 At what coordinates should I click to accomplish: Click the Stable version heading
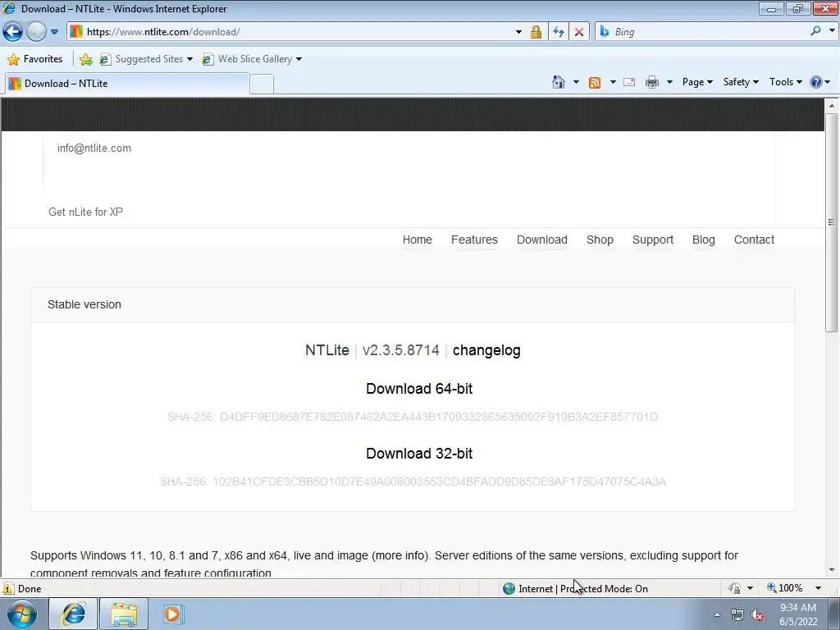click(84, 304)
